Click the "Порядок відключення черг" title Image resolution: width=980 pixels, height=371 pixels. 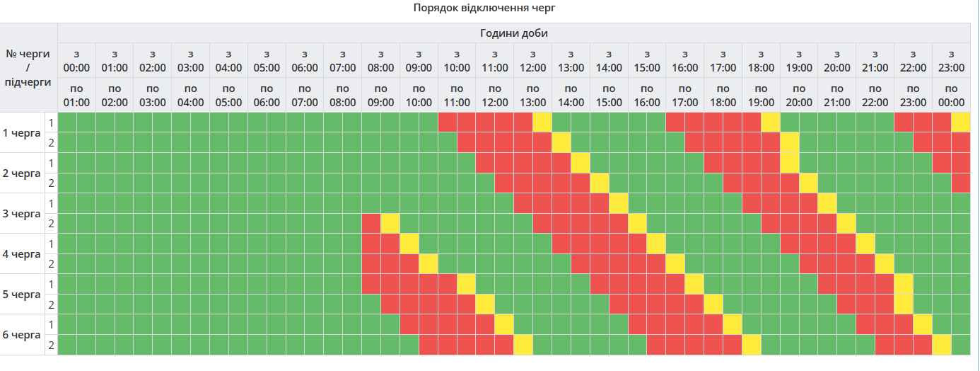point(489,8)
